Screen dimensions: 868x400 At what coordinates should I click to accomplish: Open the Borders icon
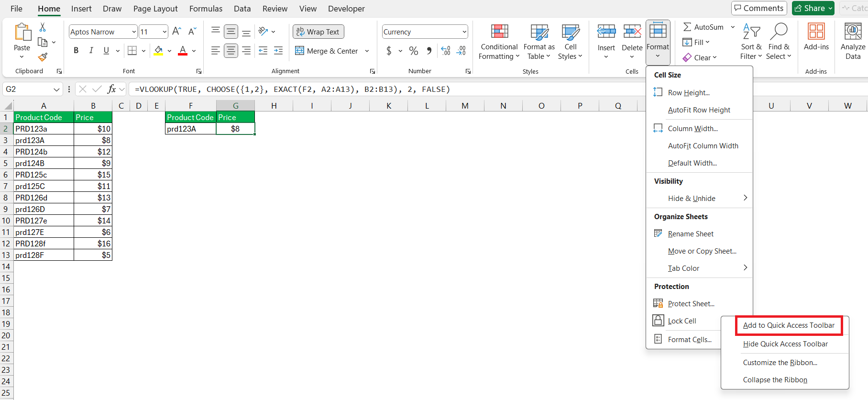pos(132,50)
